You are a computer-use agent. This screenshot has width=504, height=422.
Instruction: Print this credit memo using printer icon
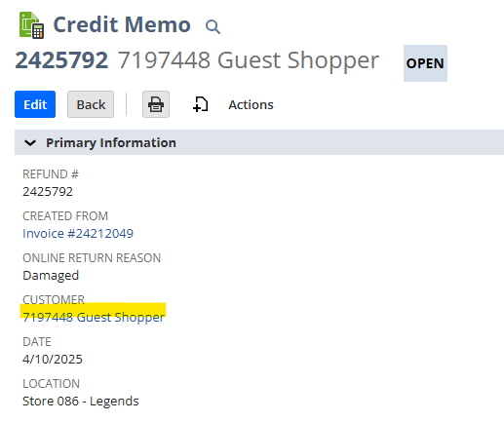coord(156,104)
